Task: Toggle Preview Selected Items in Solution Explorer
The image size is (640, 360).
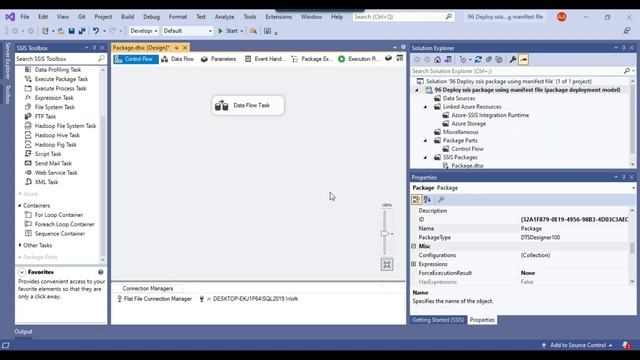Action: coord(523,60)
